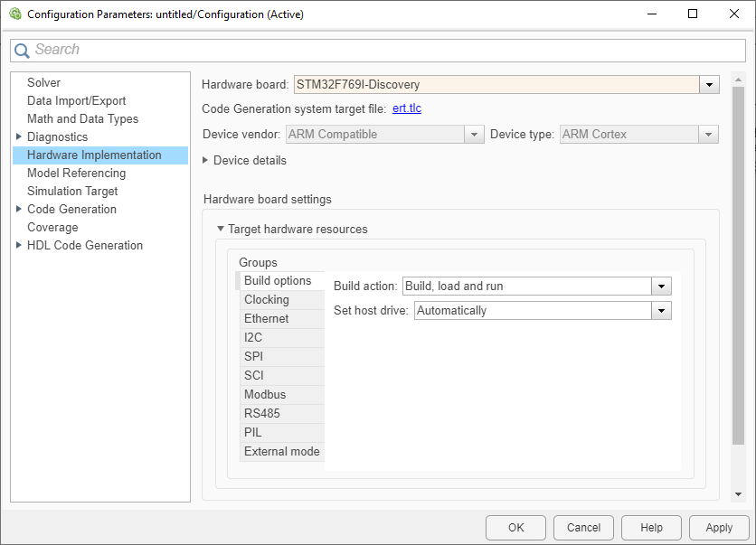Select the Ethernet group tab
The width and height of the screenshot is (756, 545).
coord(267,318)
